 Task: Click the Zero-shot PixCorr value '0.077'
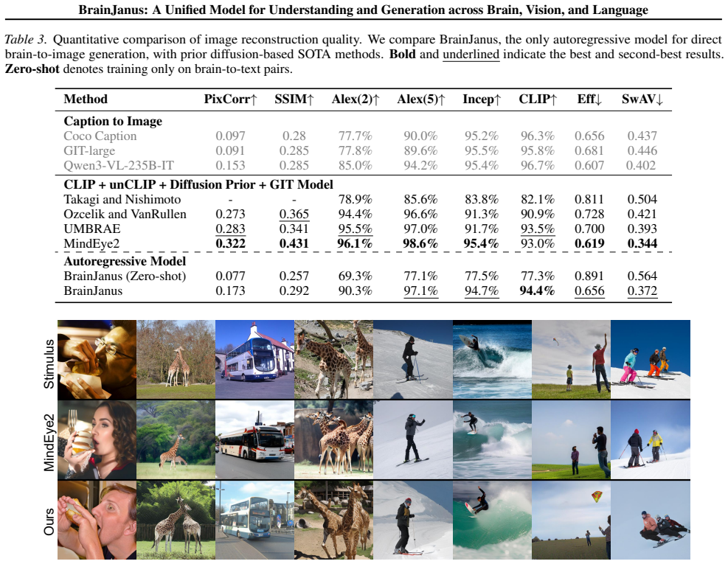(x=230, y=276)
